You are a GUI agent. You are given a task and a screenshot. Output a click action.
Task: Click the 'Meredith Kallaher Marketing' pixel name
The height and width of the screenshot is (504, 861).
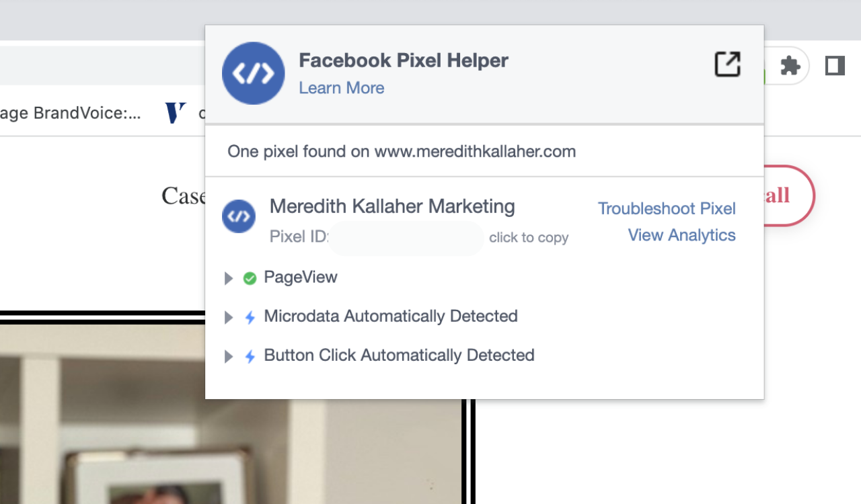point(392,206)
